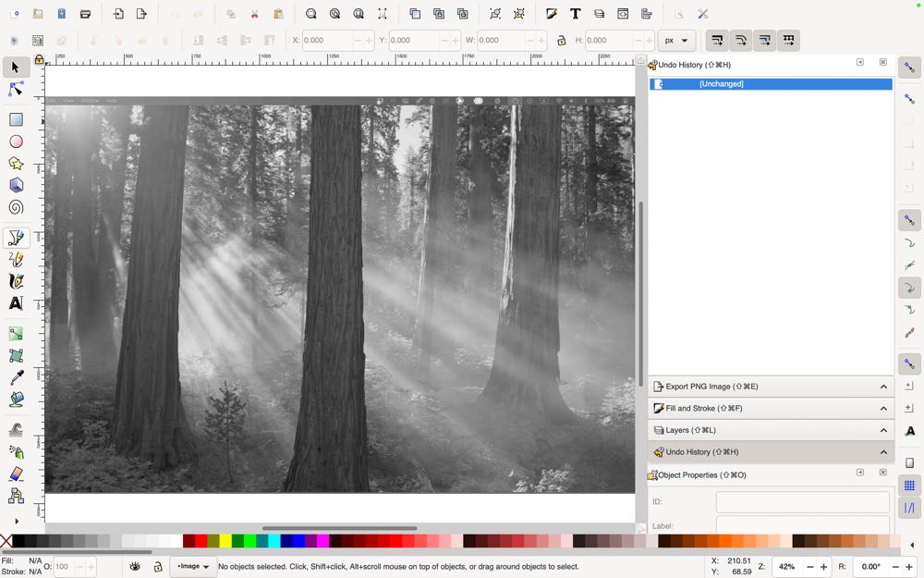Decrease zoom with minus button

coord(809,567)
